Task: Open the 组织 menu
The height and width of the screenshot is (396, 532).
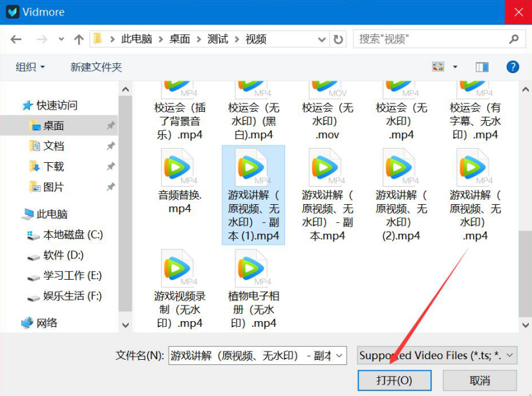Action: pyautogui.click(x=30, y=67)
